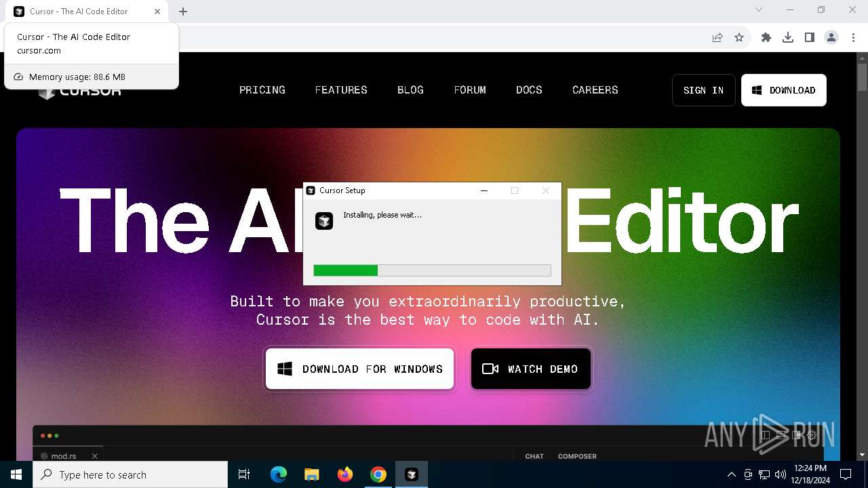
Task: Click Memory usage: 88.6 MB text
Action: (x=77, y=77)
